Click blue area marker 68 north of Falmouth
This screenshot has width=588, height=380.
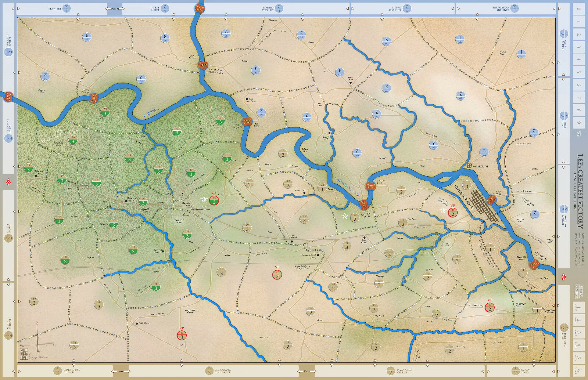(434, 145)
